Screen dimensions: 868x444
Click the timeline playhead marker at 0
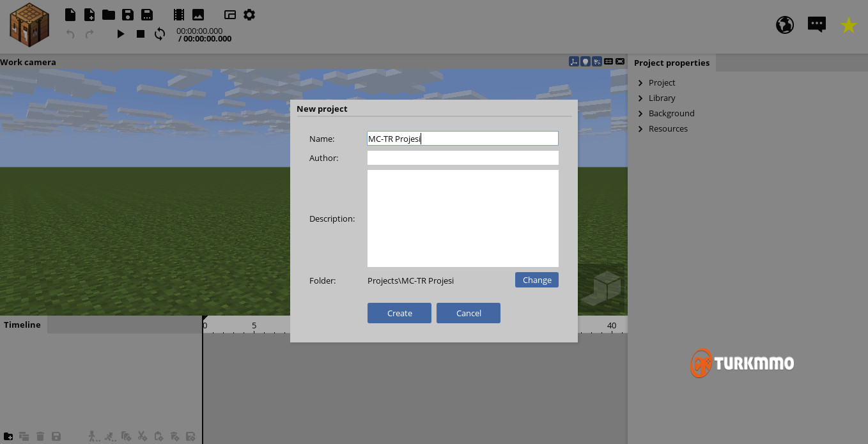click(x=205, y=319)
